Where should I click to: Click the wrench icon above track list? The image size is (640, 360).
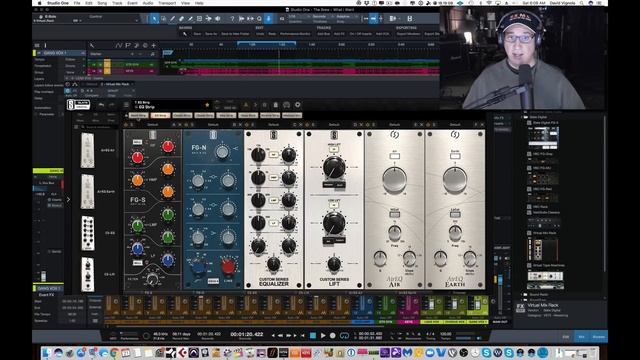click(92, 45)
